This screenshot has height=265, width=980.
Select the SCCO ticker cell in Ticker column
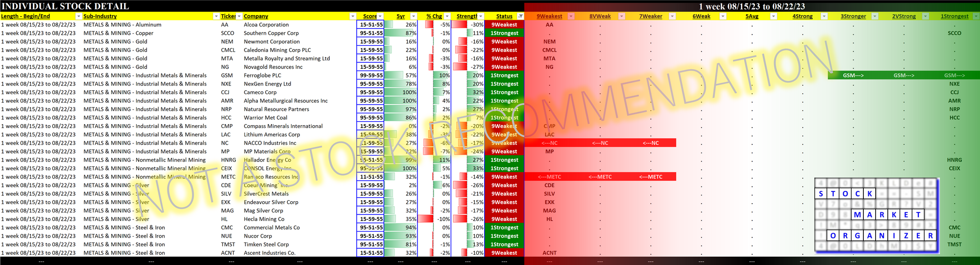(227, 33)
